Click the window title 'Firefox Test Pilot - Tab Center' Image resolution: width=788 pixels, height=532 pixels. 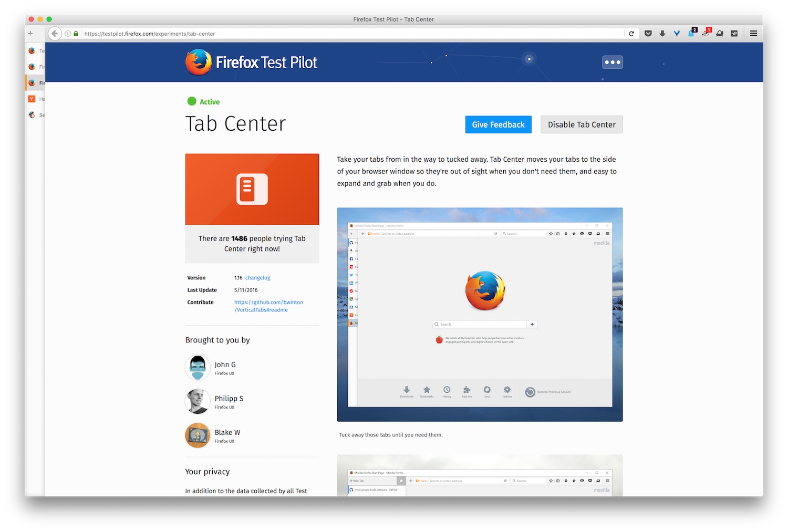pyautogui.click(x=393, y=19)
